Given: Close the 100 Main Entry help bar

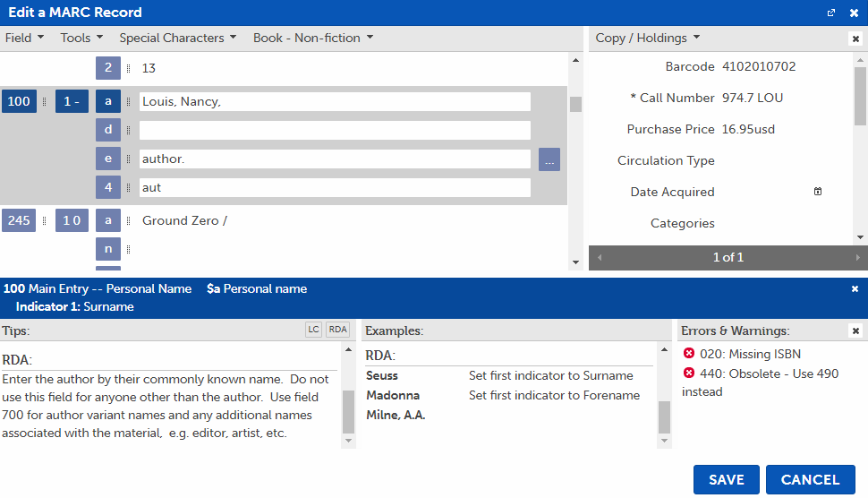Looking at the screenshot, I should pos(855,289).
